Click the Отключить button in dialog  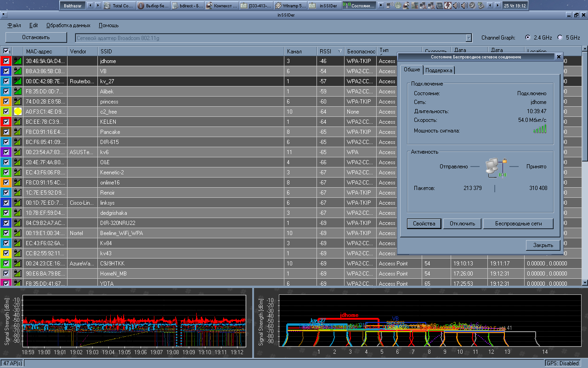462,224
